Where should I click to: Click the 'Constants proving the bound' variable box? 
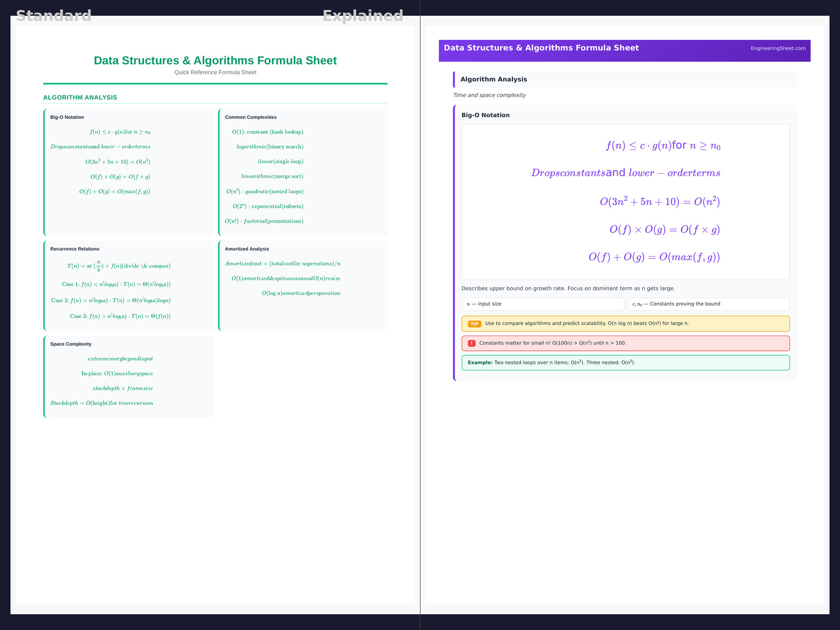(708, 304)
